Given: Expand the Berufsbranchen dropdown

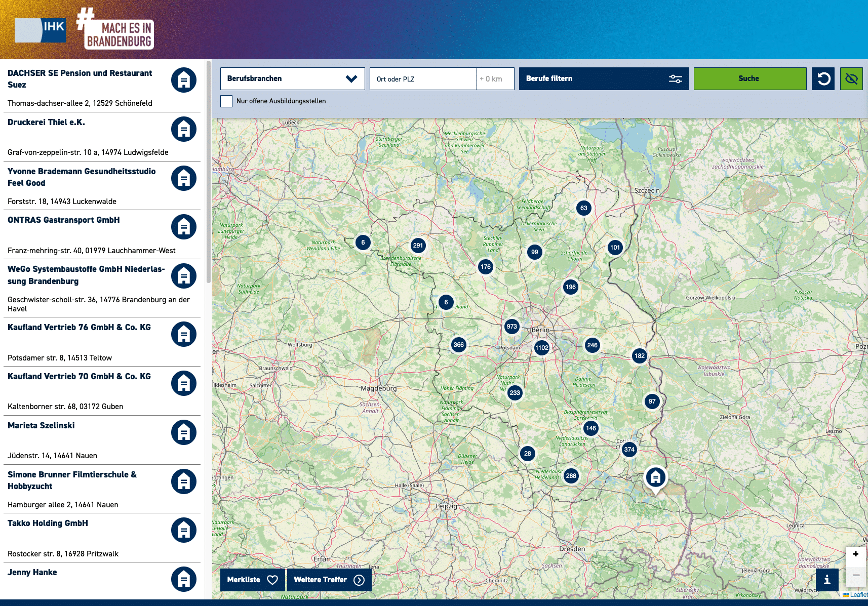Looking at the screenshot, I should [293, 79].
